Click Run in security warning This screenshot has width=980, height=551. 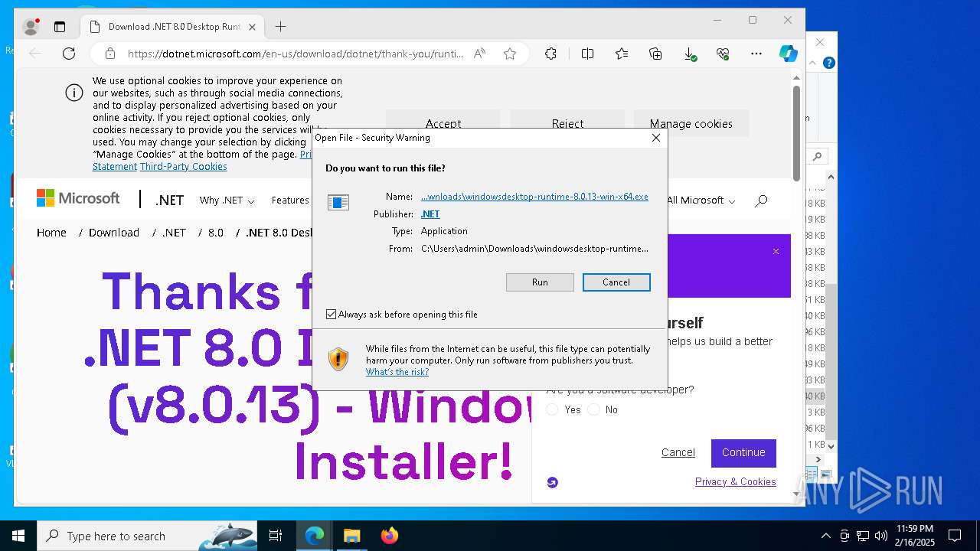coord(540,282)
